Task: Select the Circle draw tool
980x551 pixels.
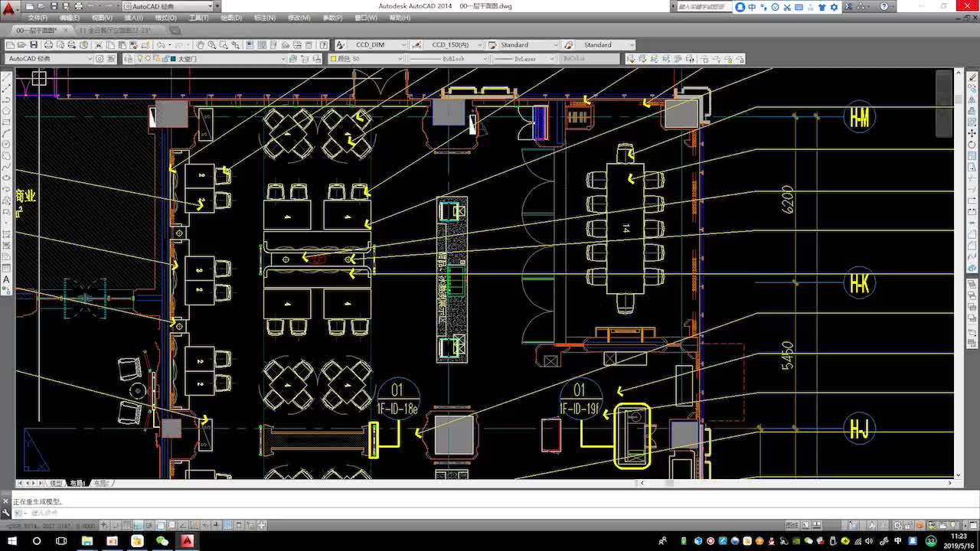Action: 7,144
